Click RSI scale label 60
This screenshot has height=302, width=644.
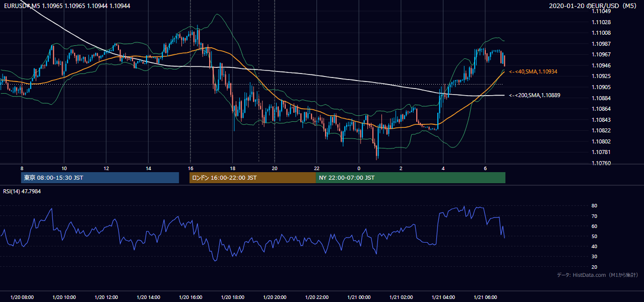pos(595,226)
